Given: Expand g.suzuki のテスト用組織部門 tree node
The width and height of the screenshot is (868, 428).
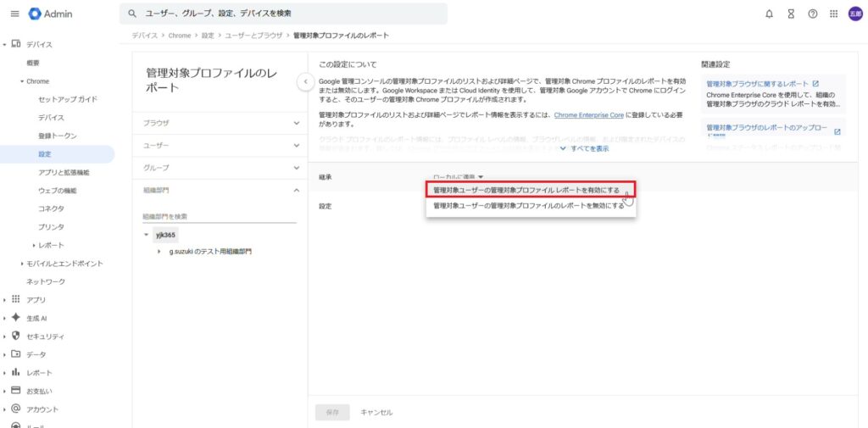Looking at the screenshot, I should 159,252.
